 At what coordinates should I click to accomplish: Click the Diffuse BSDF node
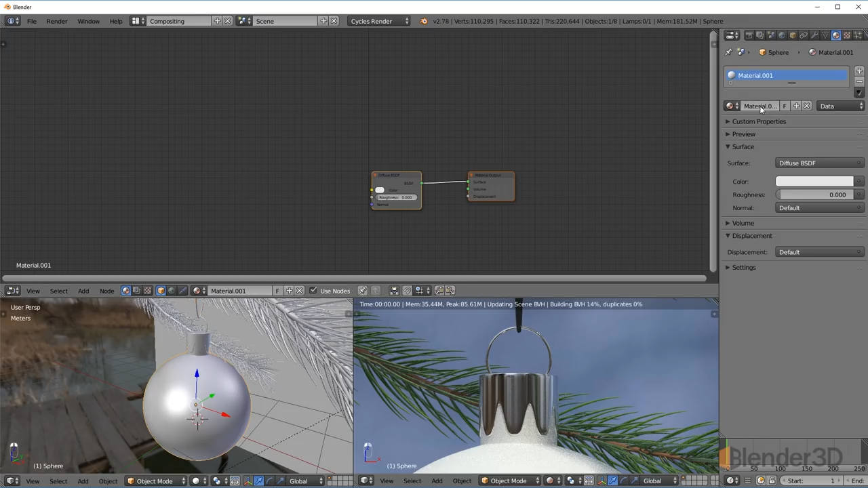click(396, 190)
